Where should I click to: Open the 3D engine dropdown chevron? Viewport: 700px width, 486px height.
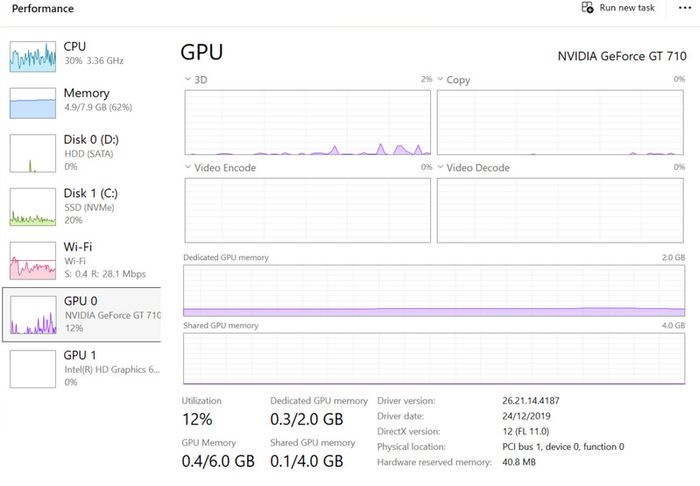coord(188,79)
